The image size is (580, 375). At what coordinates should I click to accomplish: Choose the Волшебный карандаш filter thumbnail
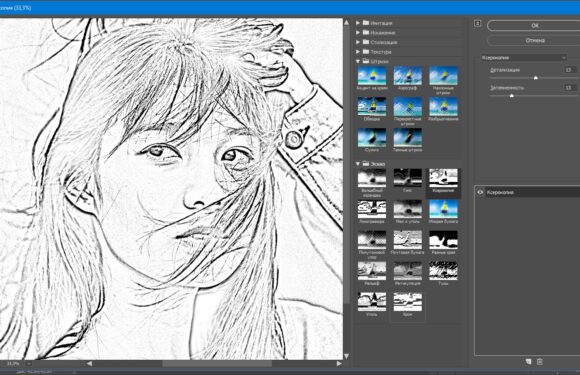(372, 178)
